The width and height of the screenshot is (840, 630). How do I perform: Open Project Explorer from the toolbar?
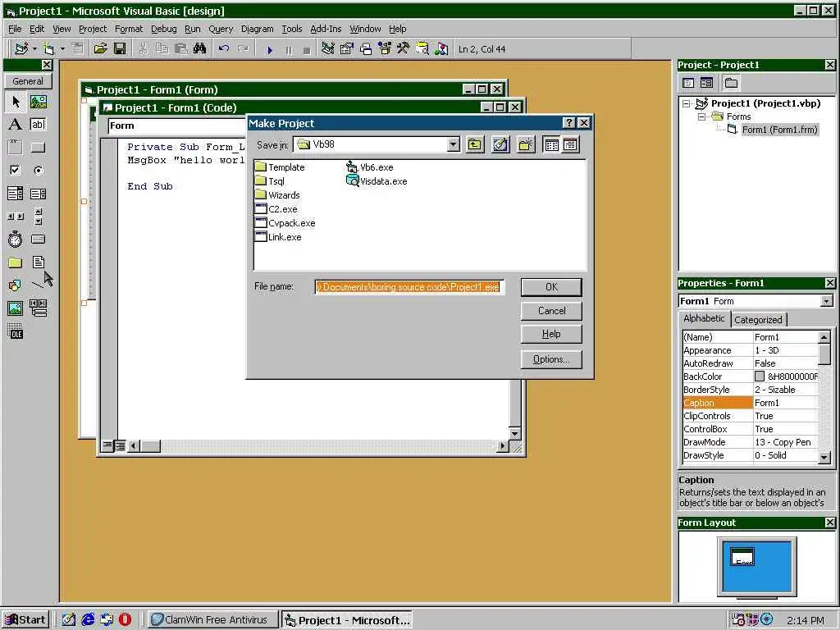point(328,49)
